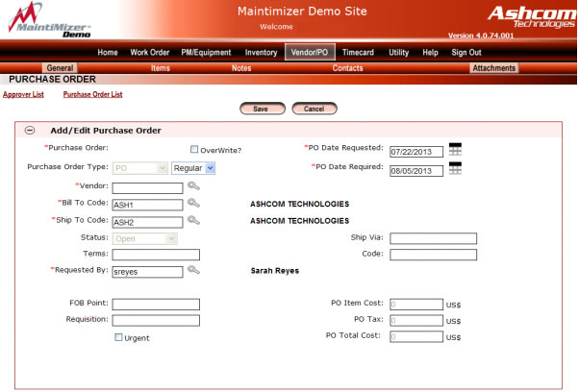The height and width of the screenshot is (392, 579).
Task: Click the Vendor lookup key icon
Action: click(x=193, y=185)
